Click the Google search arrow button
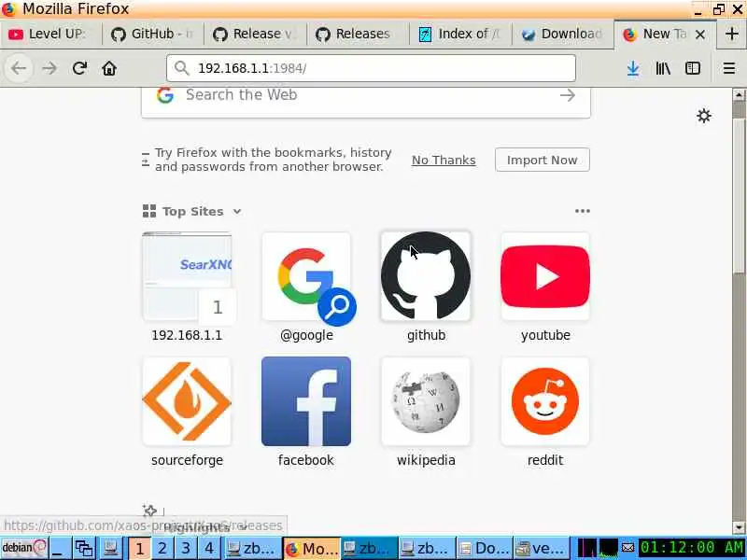 (567, 95)
